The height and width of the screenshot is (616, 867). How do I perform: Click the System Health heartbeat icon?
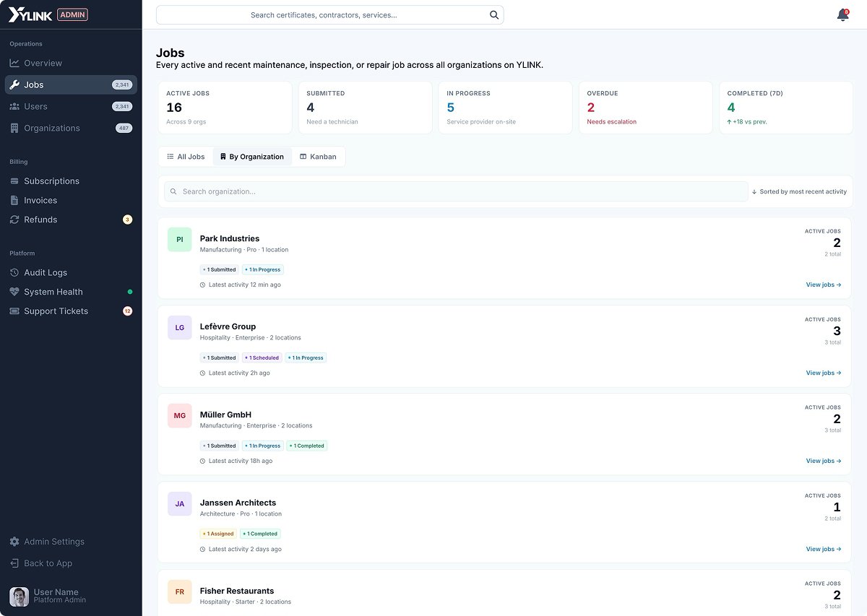coord(14,292)
